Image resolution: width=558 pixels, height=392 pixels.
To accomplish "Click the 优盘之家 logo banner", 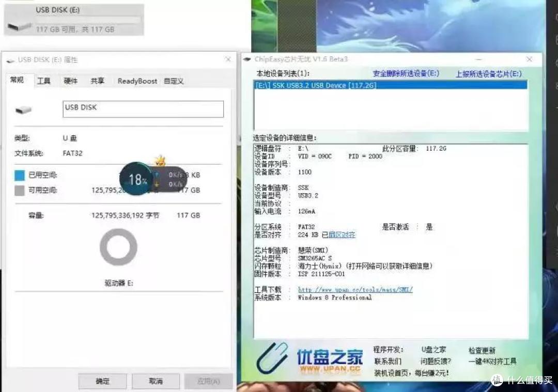I will click(x=309, y=358).
